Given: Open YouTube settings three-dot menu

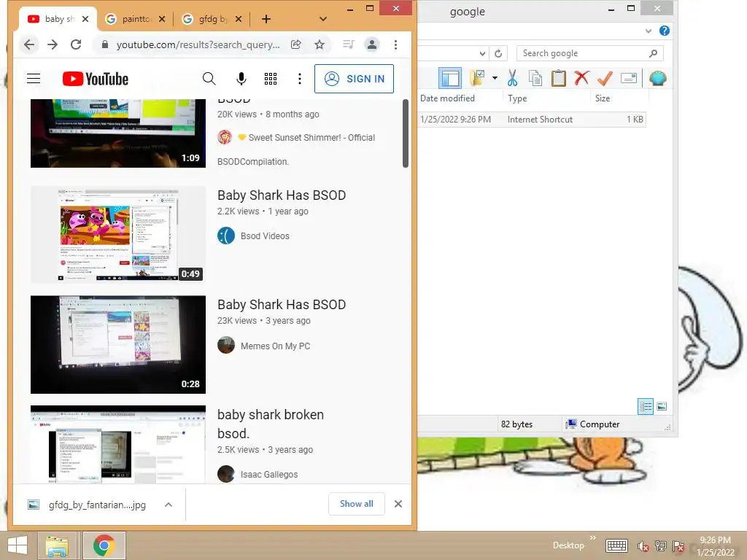Looking at the screenshot, I should click(x=300, y=79).
